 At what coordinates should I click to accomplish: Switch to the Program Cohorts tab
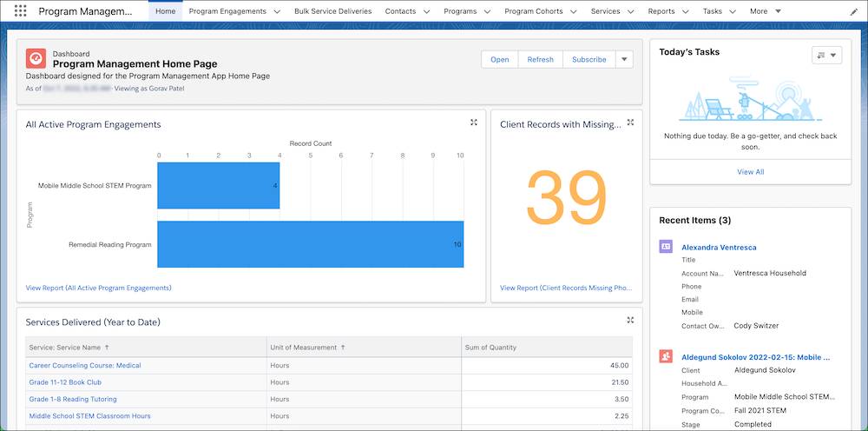click(x=534, y=11)
